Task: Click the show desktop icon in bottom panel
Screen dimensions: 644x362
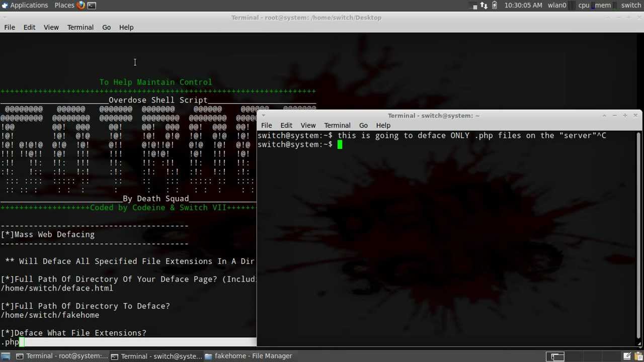Action: click(x=6, y=356)
